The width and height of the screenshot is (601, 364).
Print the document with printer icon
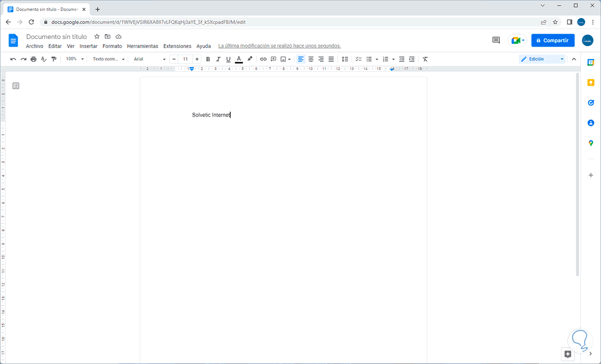[34, 59]
